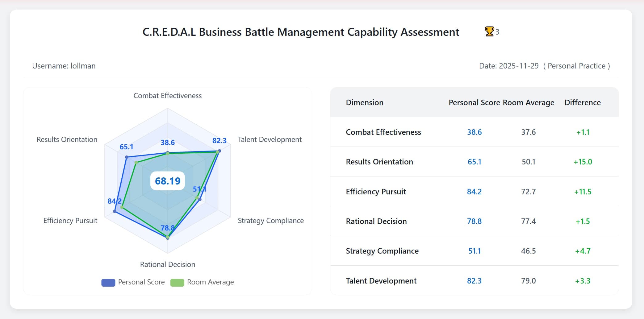Click the Room Average table column header

coord(529,102)
